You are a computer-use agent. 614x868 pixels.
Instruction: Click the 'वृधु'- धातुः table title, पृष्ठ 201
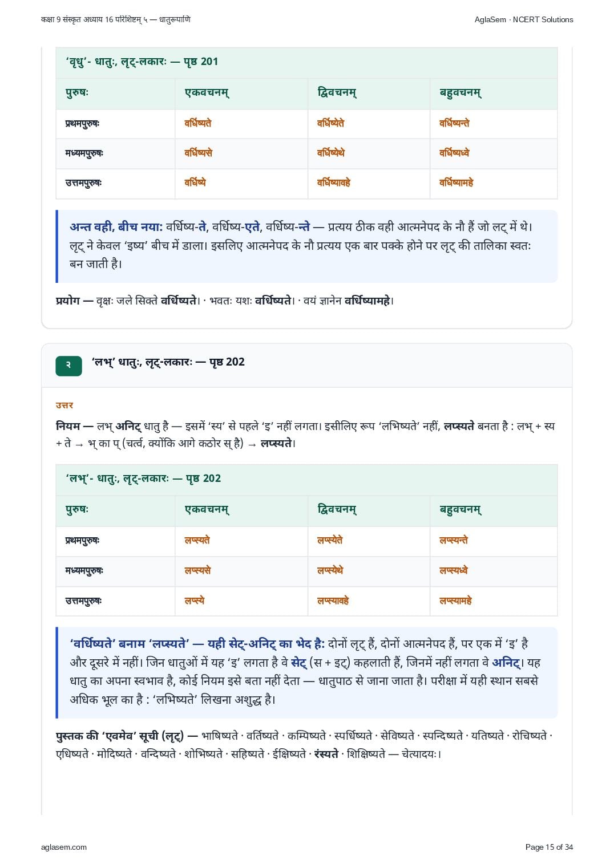[x=142, y=62]
